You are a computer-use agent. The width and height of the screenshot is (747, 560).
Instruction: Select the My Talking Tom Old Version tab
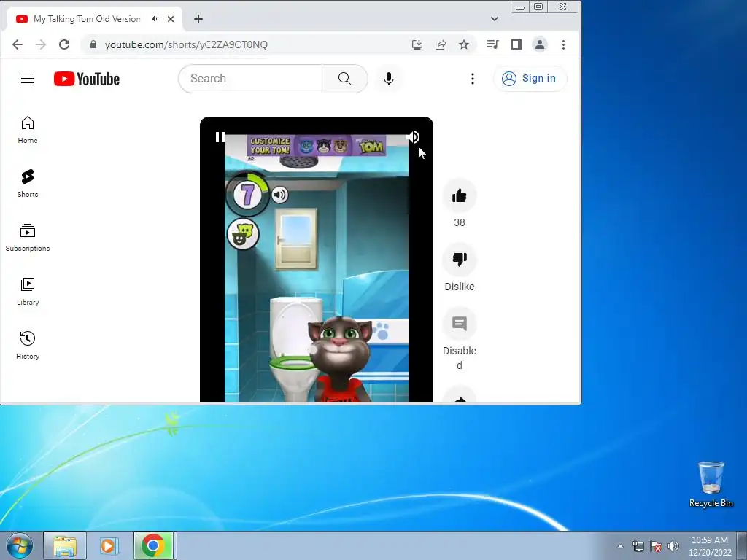pyautogui.click(x=87, y=19)
